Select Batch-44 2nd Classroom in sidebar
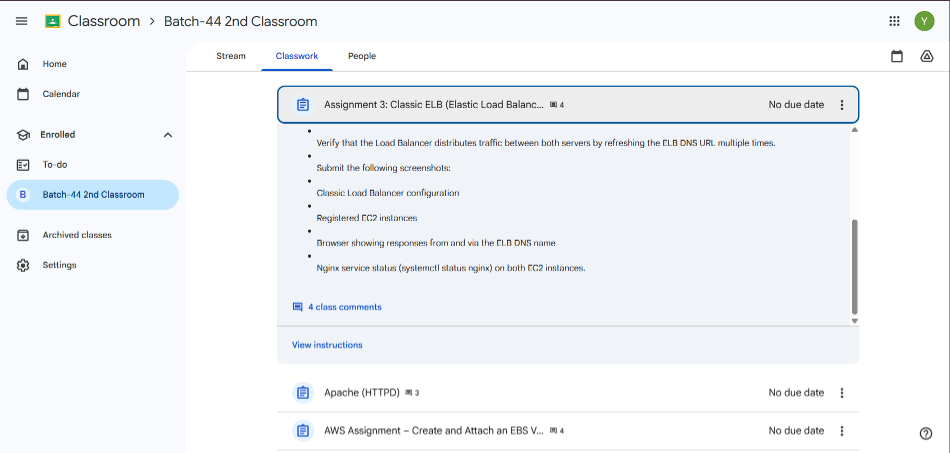 pos(93,195)
